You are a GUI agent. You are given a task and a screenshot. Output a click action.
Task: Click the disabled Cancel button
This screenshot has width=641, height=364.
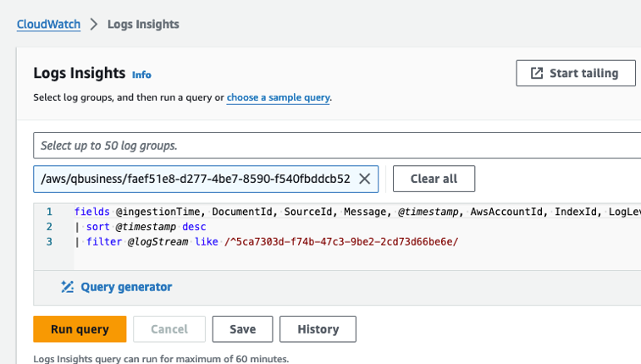click(x=169, y=328)
